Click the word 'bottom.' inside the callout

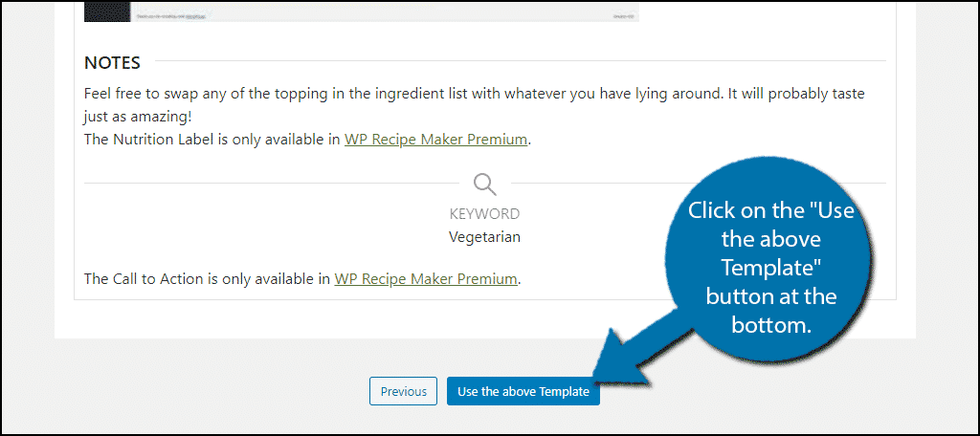coord(770,325)
